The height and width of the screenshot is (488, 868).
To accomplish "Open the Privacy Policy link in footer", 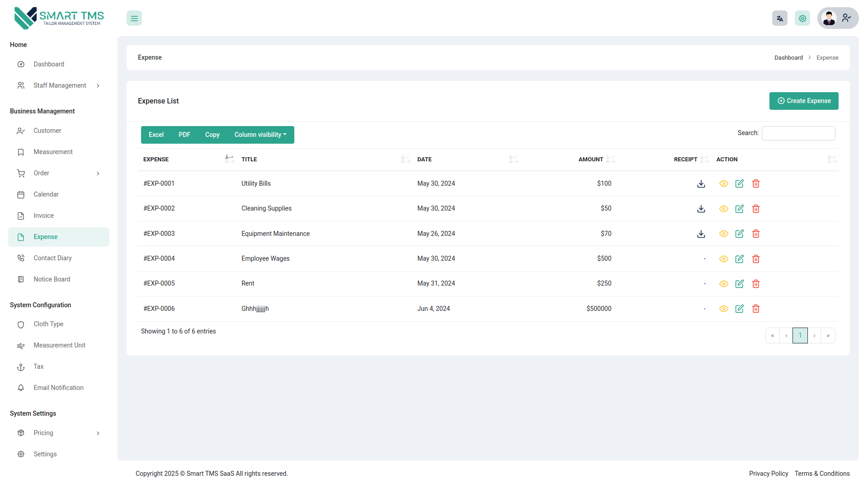I will click(x=769, y=474).
